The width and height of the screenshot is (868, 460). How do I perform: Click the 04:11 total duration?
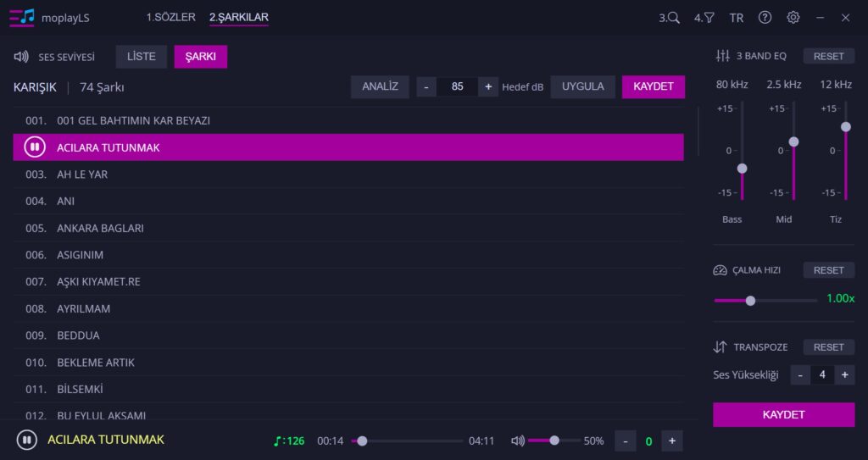[x=481, y=441]
